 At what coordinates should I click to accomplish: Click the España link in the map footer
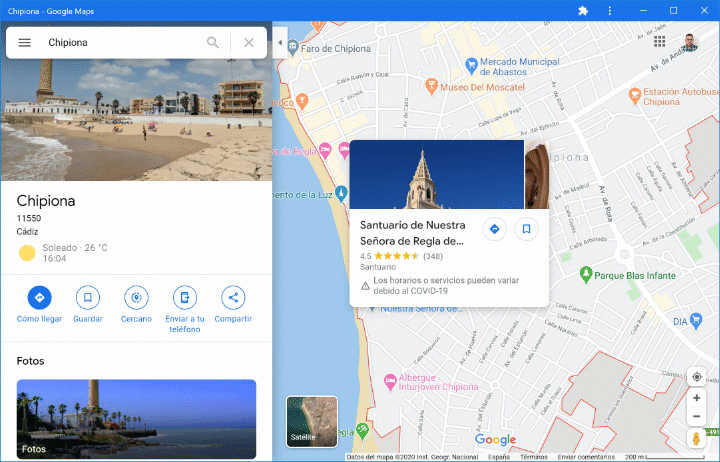pos(499,457)
